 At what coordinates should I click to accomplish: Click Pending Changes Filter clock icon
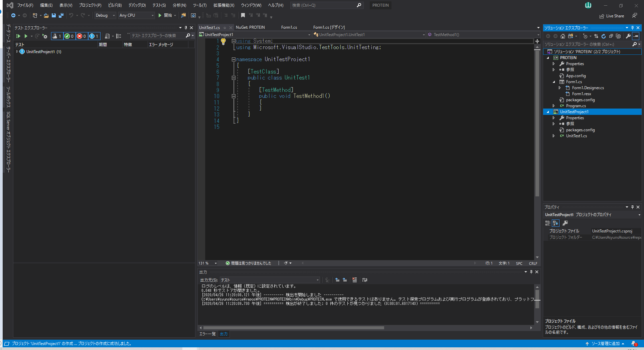tap(585, 36)
